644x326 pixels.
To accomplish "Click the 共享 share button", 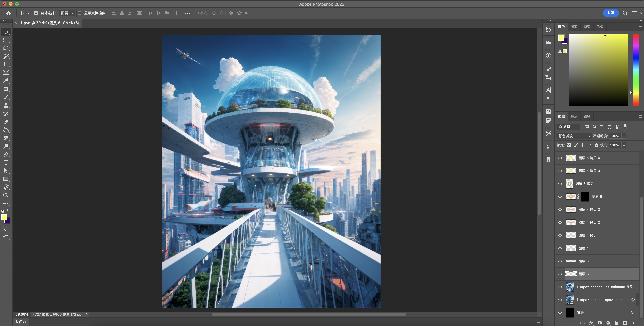I will click(610, 13).
